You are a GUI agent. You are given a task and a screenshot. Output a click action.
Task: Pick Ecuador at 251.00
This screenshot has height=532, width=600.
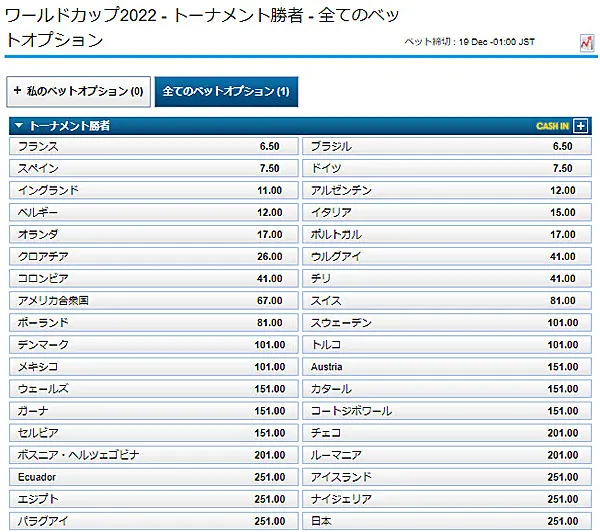pos(152,477)
